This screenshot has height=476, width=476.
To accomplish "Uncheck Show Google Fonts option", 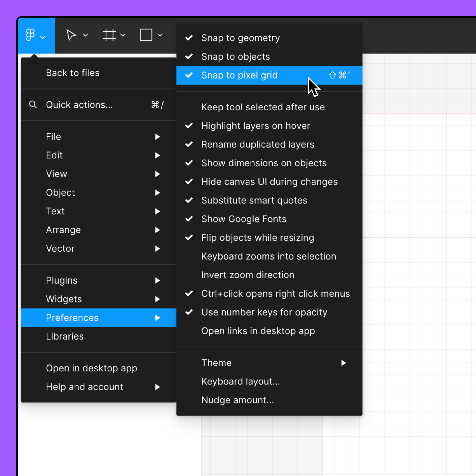I will point(243,219).
